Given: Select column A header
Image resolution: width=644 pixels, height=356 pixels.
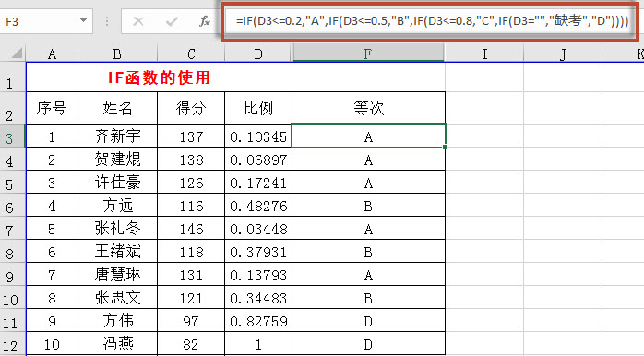Looking at the screenshot, I should 53,53.
